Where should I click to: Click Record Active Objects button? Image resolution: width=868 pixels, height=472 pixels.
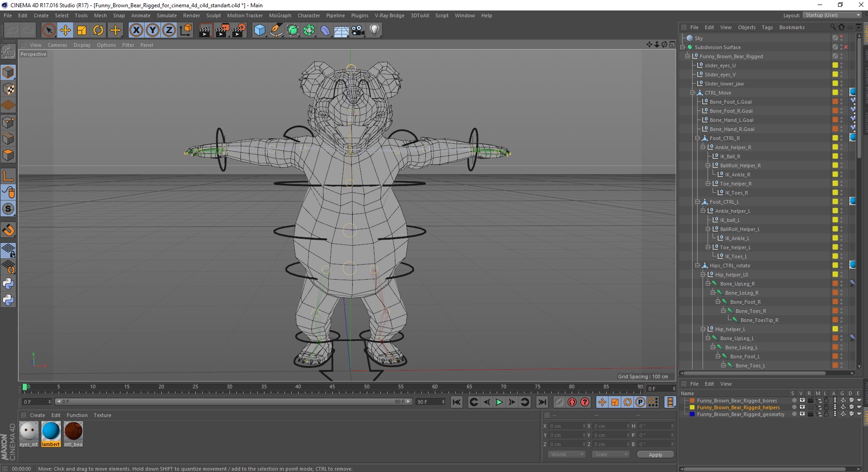pos(559,402)
